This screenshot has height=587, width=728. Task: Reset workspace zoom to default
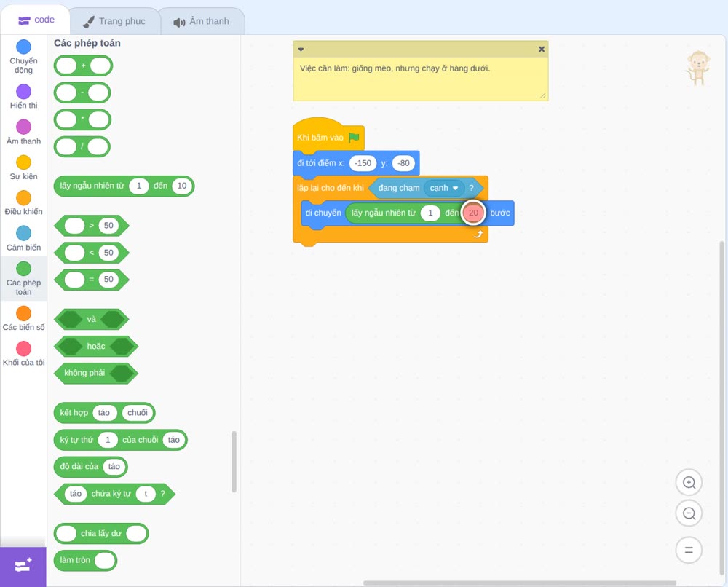pyautogui.click(x=689, y=550)
